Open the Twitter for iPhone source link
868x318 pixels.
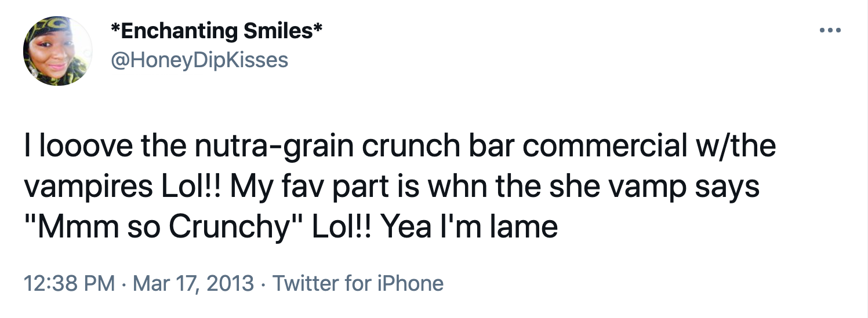(x=358, y=283)
